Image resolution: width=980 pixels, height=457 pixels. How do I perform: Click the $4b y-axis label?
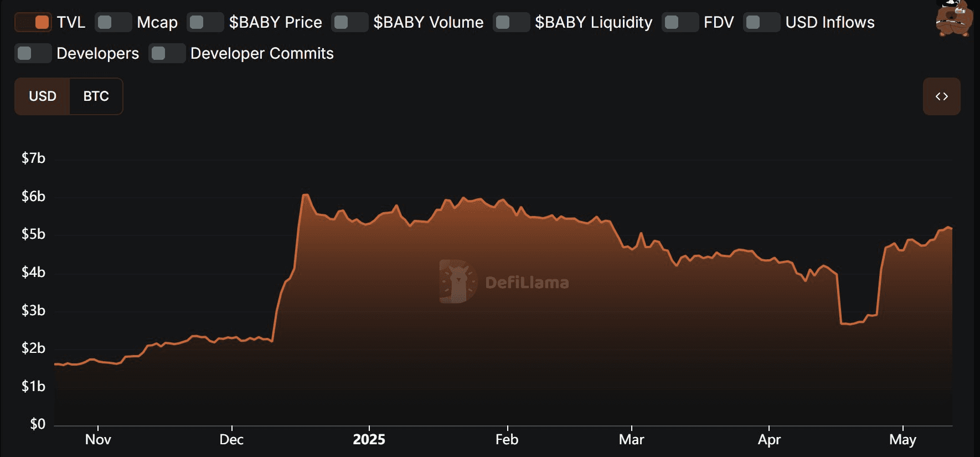tap(33, 272)
